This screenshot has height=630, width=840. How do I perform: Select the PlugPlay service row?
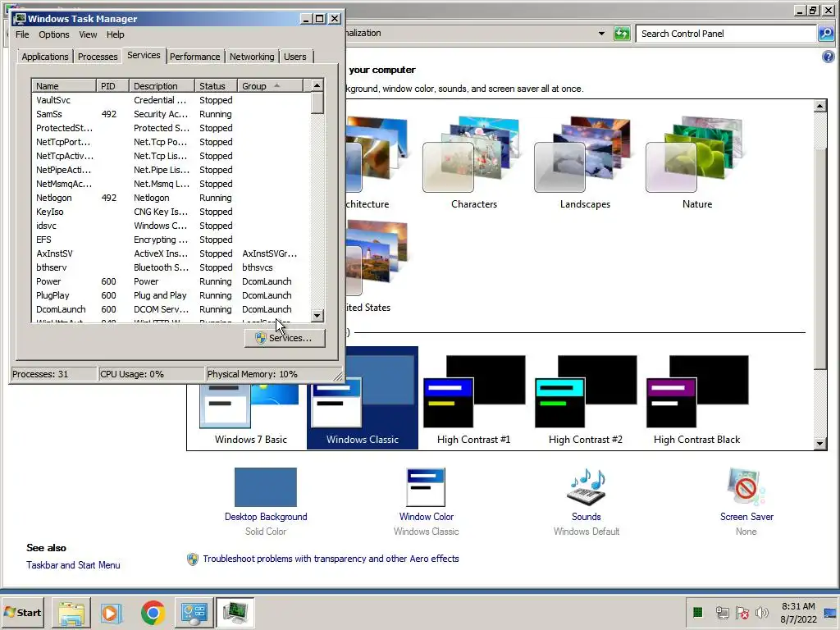171,295
